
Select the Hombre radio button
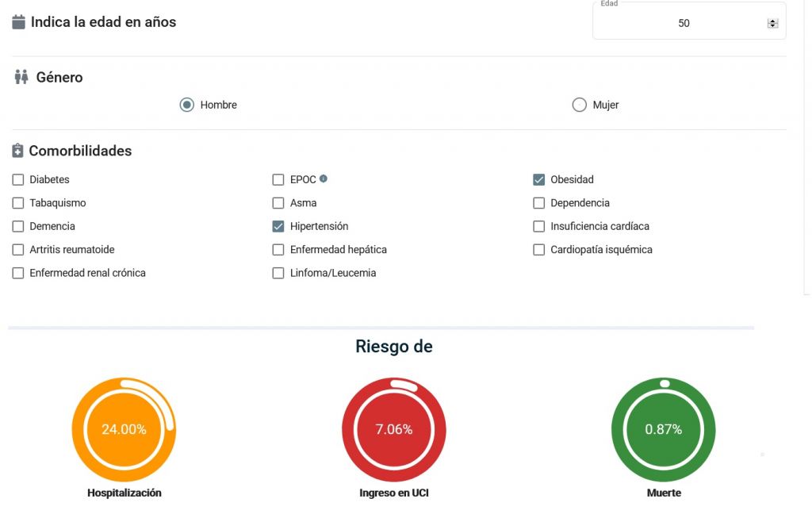[187, 105]
